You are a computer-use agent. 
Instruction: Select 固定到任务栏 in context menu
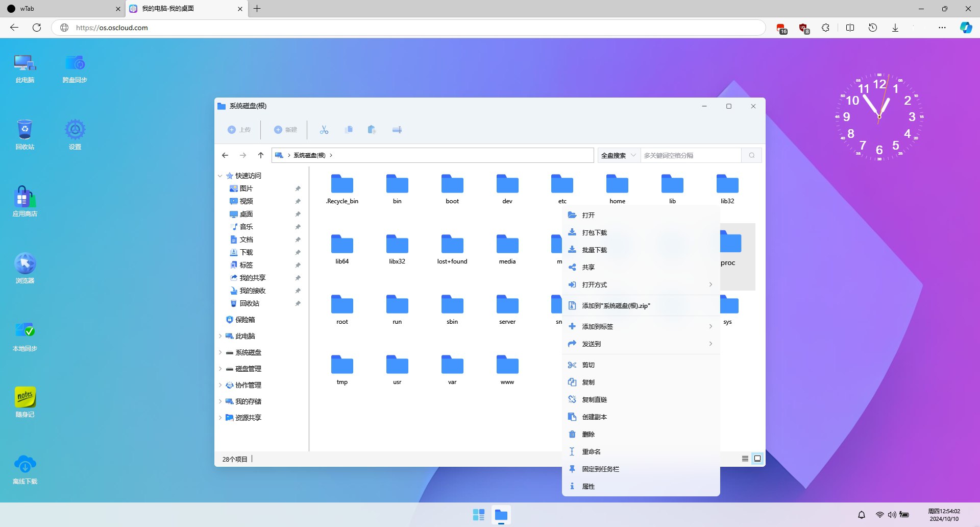tap(641, 469)
